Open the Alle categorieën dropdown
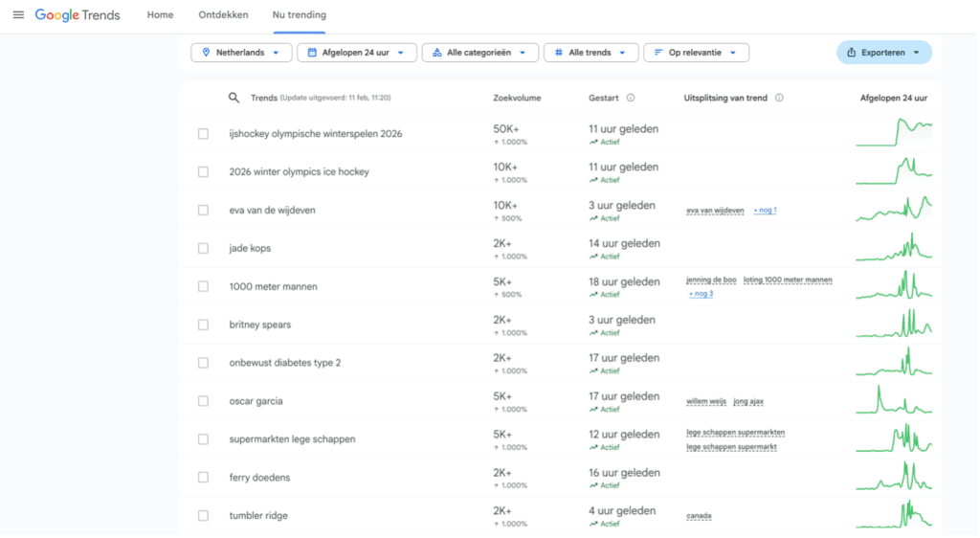The image size is (980, 538). tap(480, 53)
